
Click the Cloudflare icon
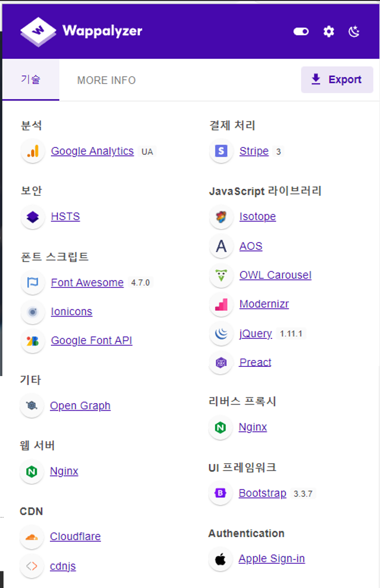click(32, 537)
